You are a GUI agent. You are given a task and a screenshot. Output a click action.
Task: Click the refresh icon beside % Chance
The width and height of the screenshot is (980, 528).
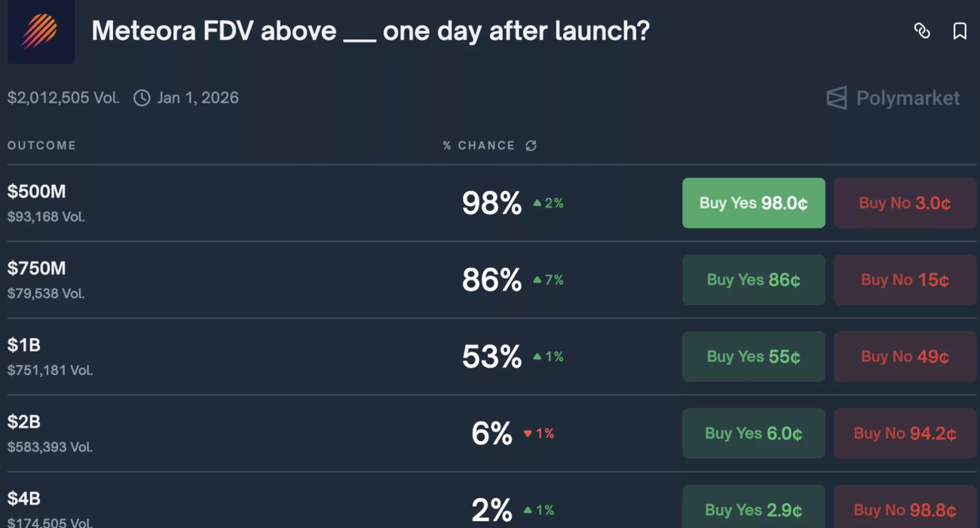[531, 146]
